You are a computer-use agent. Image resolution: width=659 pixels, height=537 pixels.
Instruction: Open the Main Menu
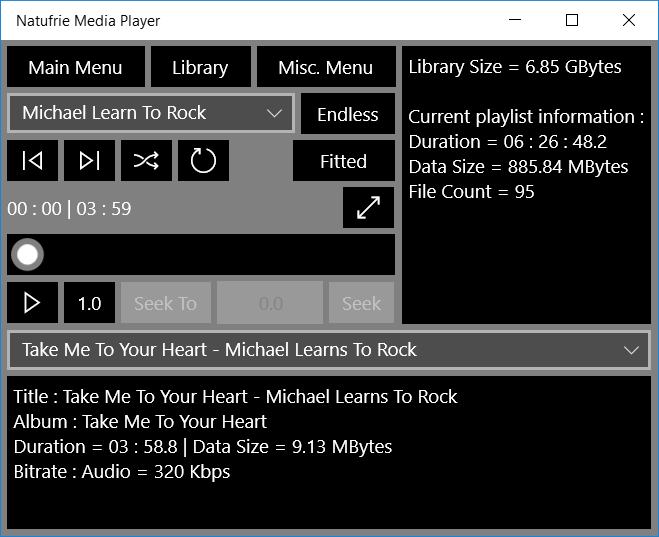click(x=76, y=67)
